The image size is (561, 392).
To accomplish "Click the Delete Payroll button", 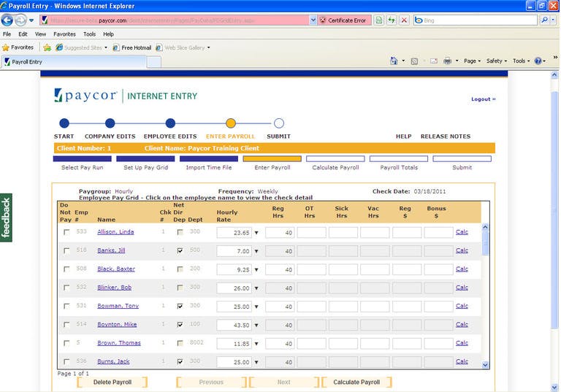I will pos(112,382).
